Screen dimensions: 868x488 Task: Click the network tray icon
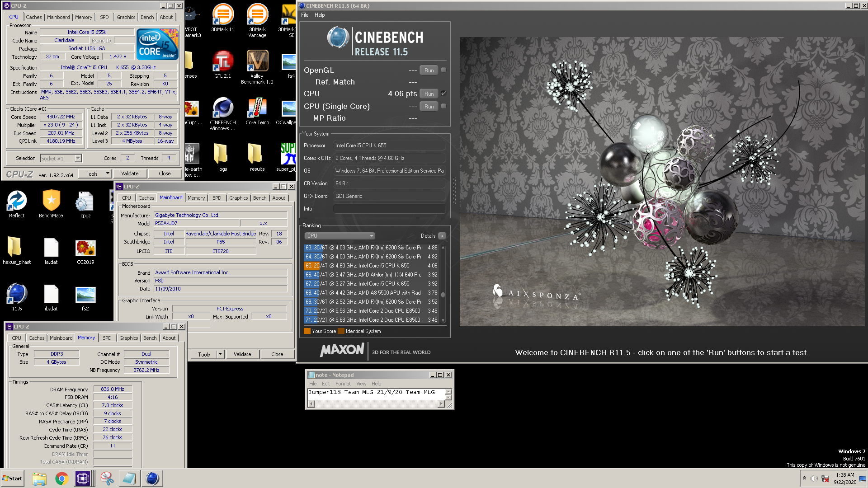tap(825, 479)
